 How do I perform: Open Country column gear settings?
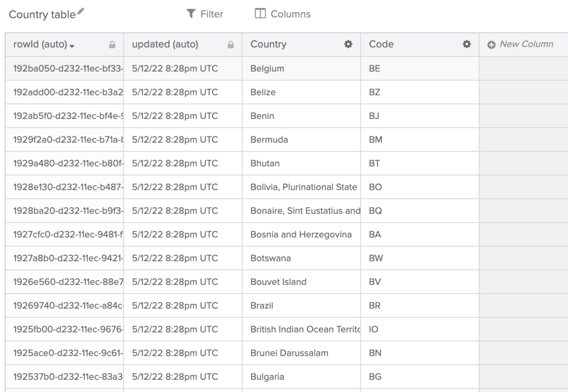pos(348,44)
